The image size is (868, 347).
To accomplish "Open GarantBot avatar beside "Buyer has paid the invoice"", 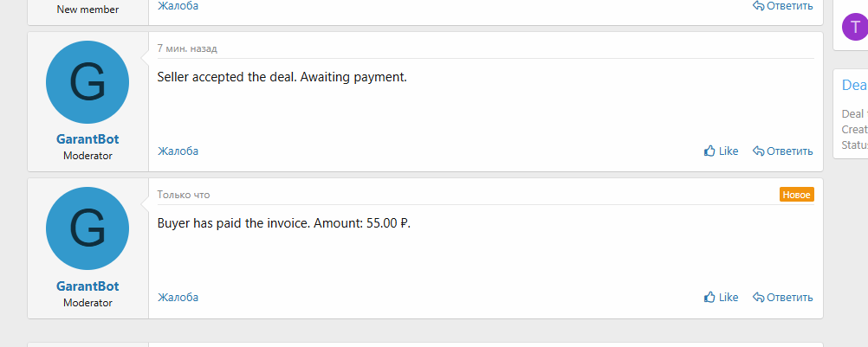I will pyautogui.click(x=87, y=228).
